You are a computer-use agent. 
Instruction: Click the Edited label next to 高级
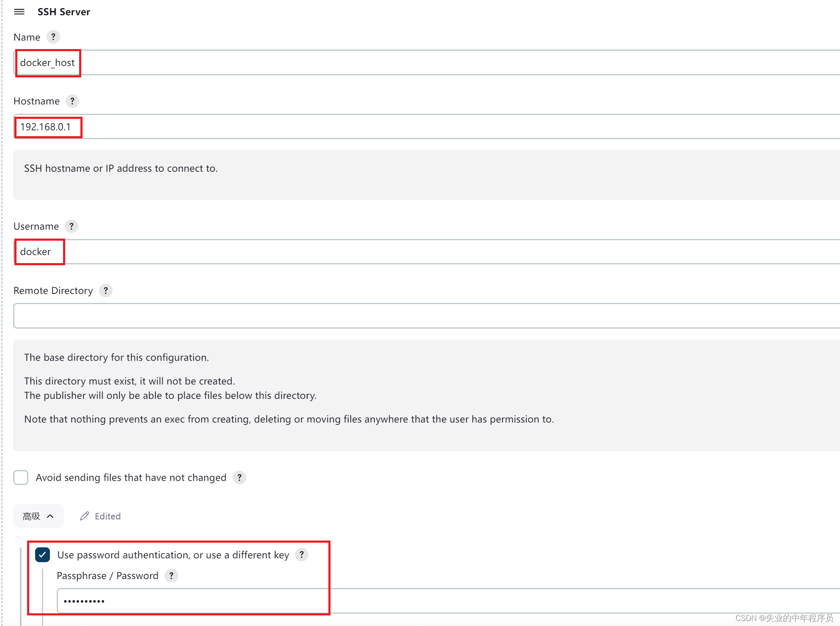(x=107, y=516)
